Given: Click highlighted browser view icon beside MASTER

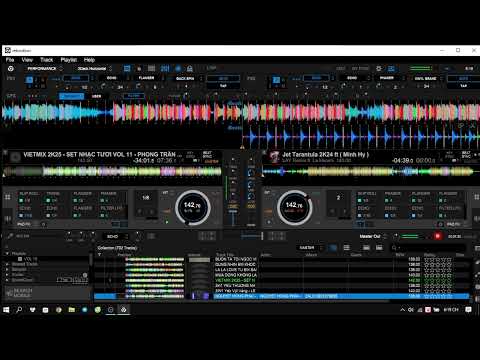Looking at the screenshot, I should 333,248.
